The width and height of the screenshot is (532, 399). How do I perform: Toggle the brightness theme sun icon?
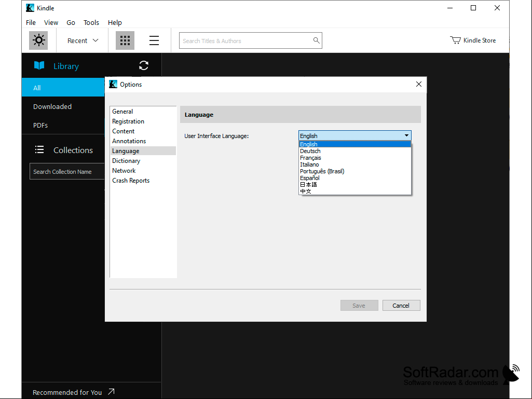38,40
